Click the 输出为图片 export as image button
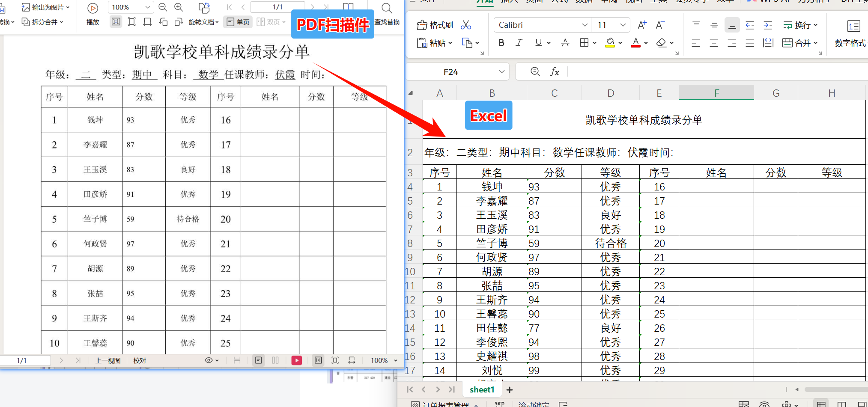The width and height of the screenshot is (868, 407). [x=45, y=7]
